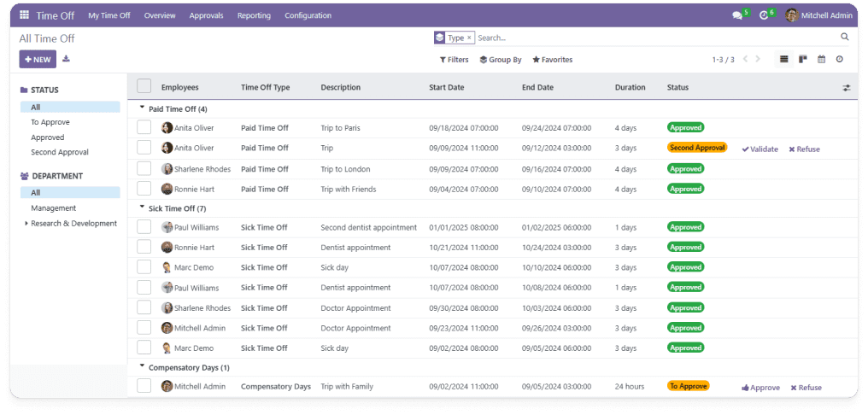The image size is (868, 415).
Task: Switch to calendar view
Action: click(821, 60)
